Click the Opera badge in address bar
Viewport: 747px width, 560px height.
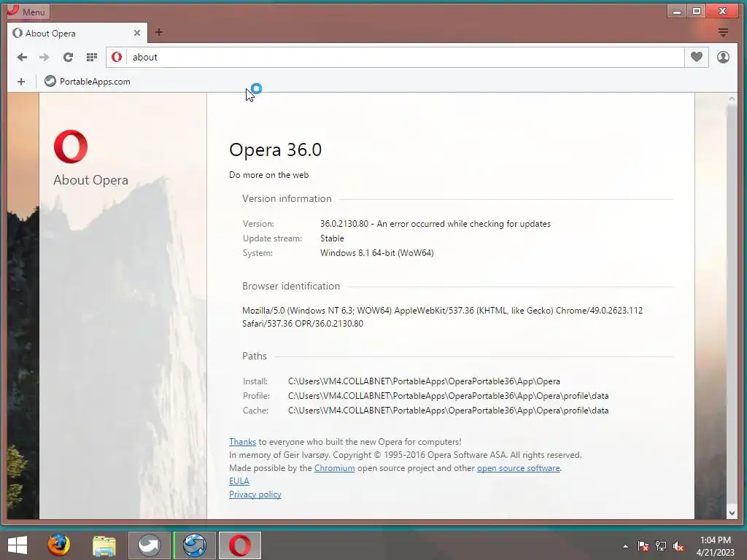tap(117, 57)
